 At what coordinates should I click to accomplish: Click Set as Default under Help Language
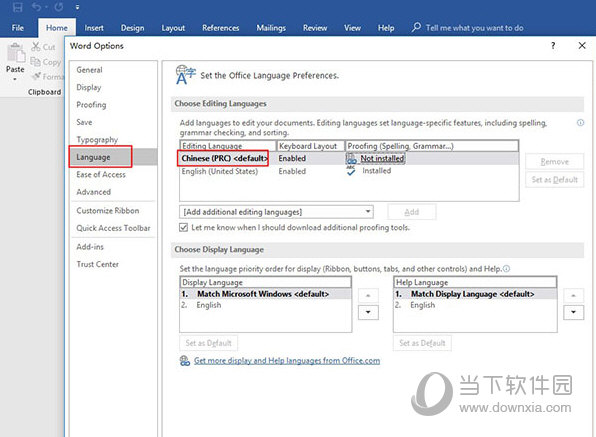coord(422,343)
